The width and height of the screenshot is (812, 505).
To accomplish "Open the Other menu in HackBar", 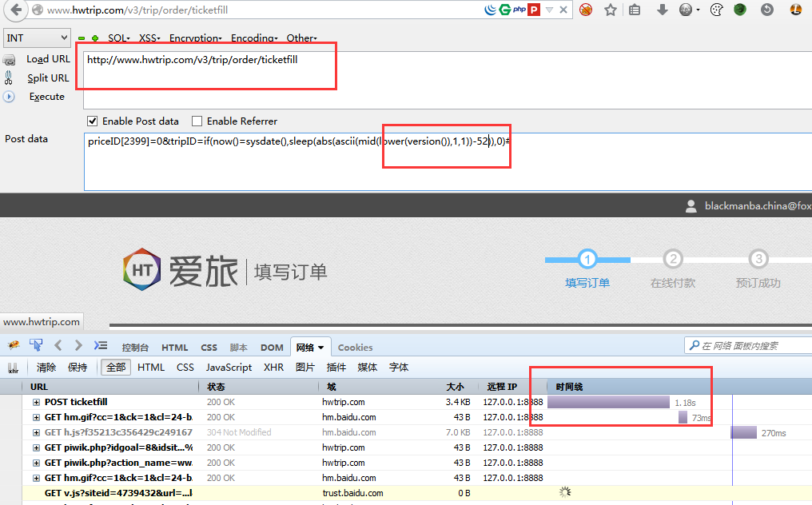I will coord(301,38).
